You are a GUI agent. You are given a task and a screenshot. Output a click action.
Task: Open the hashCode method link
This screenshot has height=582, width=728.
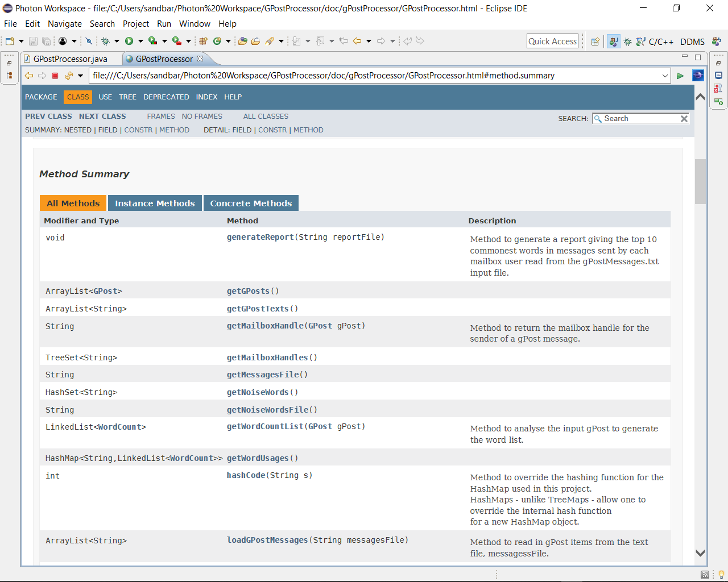(x=246, y=475)
